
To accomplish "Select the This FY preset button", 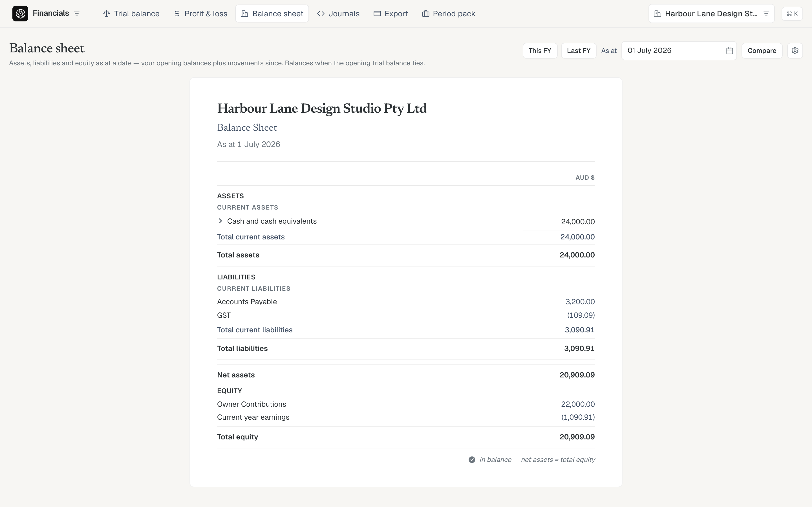I will (540, 51).
